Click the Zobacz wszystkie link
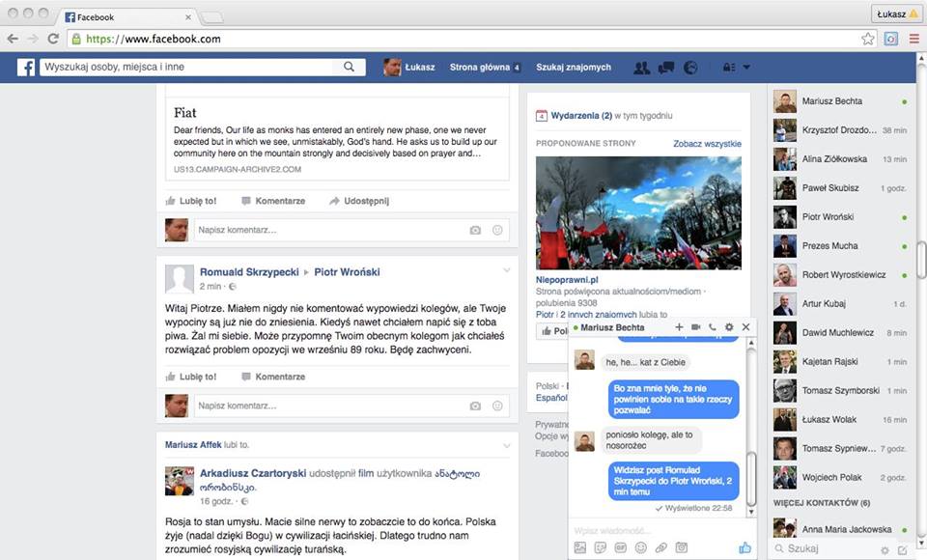 pyautogui.click(x=707, y=144)
